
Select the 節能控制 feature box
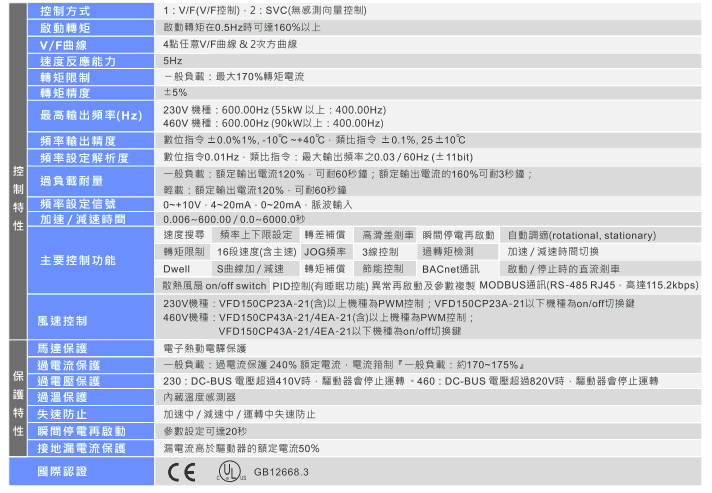(x=383, y=269)
